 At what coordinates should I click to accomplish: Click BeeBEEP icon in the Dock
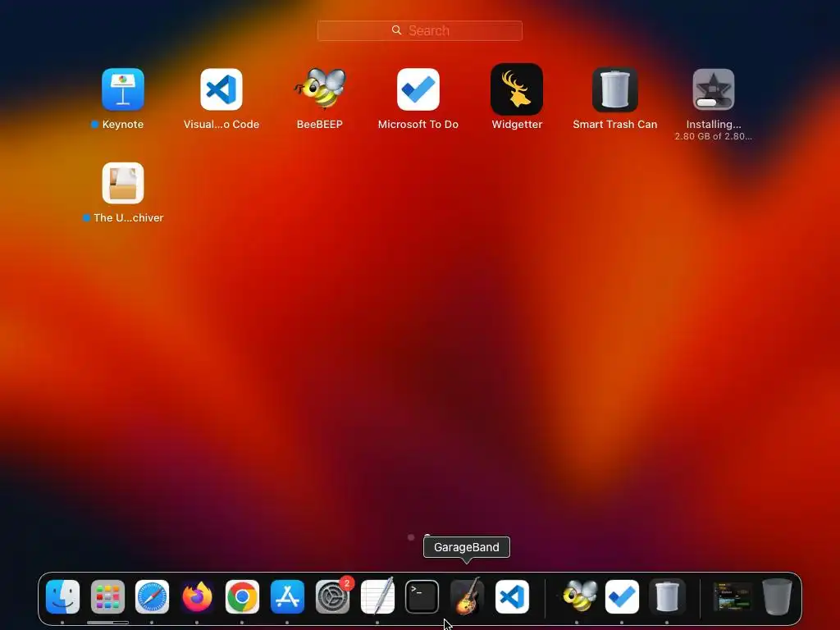[577, 596]
